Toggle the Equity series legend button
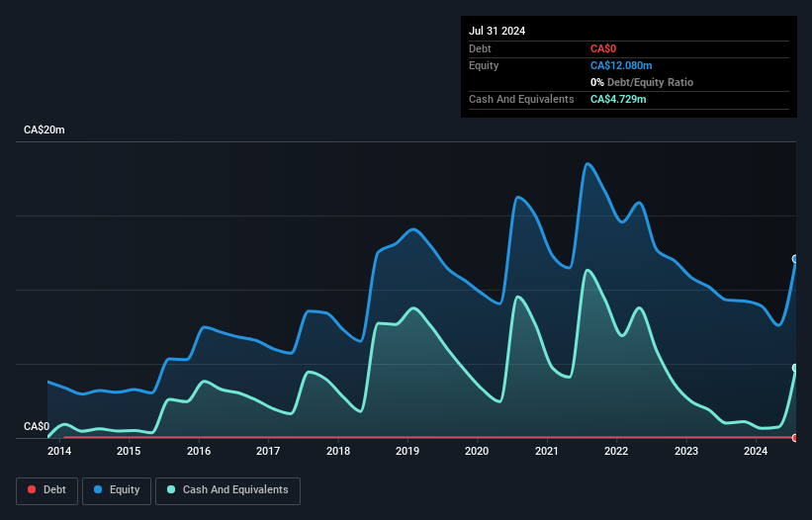 point(117,490)
